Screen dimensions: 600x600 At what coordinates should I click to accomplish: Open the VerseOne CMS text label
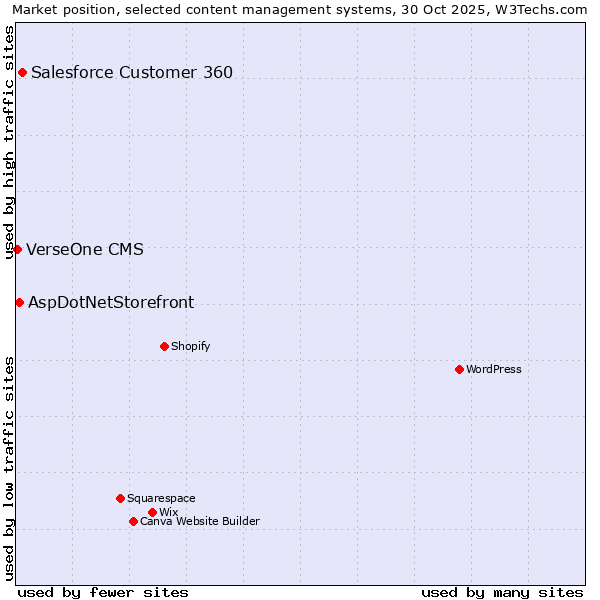(x=85, y=249)
